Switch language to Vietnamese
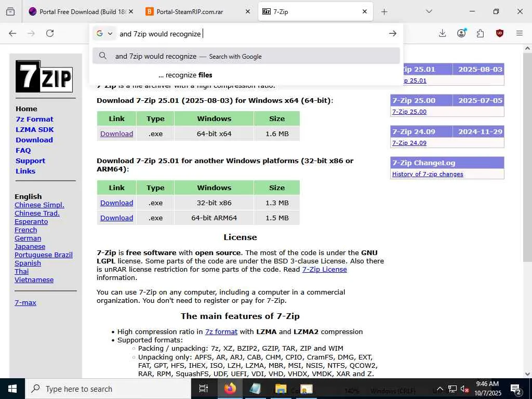 pyautogui.click(x=34, y=280)
